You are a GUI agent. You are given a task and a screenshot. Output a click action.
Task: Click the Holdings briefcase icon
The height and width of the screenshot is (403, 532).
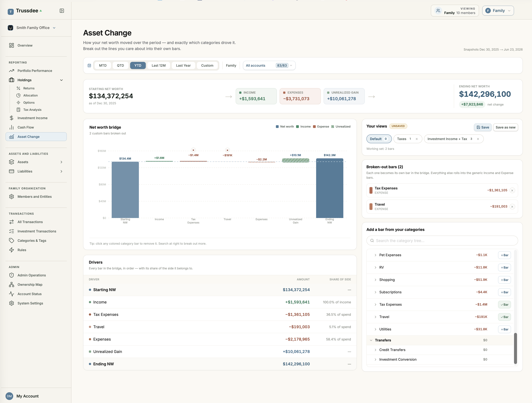12,80
